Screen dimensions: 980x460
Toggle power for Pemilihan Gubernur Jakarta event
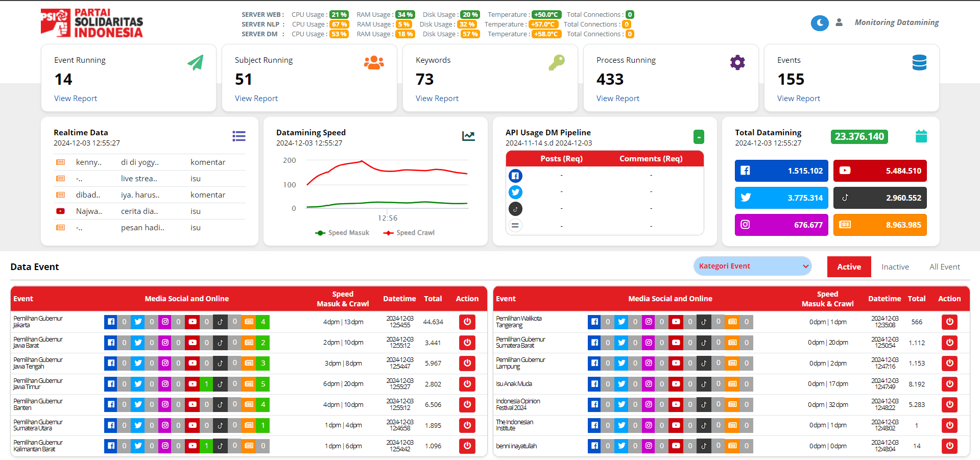467,322
